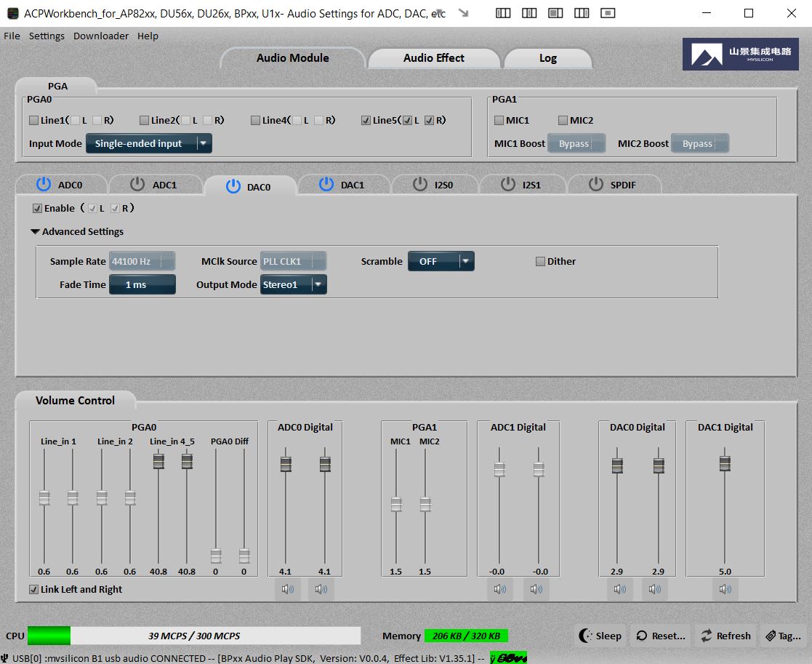Mute ADC1 Digital left channel speaker

pyautogui.click(x=499, y=589)
